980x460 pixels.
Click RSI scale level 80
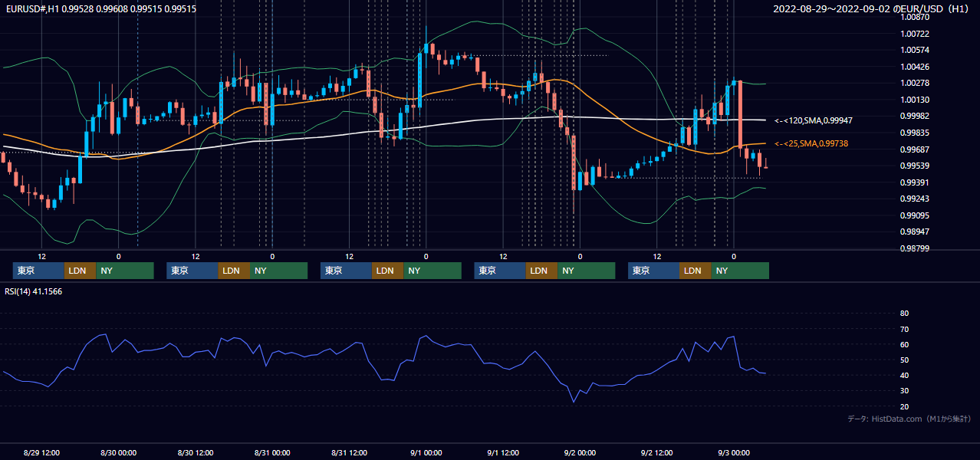click(904, 314)
